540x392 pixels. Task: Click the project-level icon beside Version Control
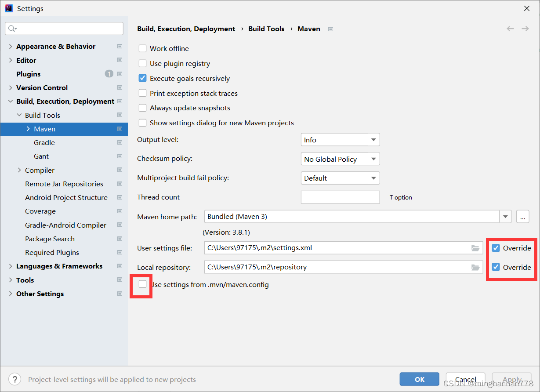pos(120,87)
